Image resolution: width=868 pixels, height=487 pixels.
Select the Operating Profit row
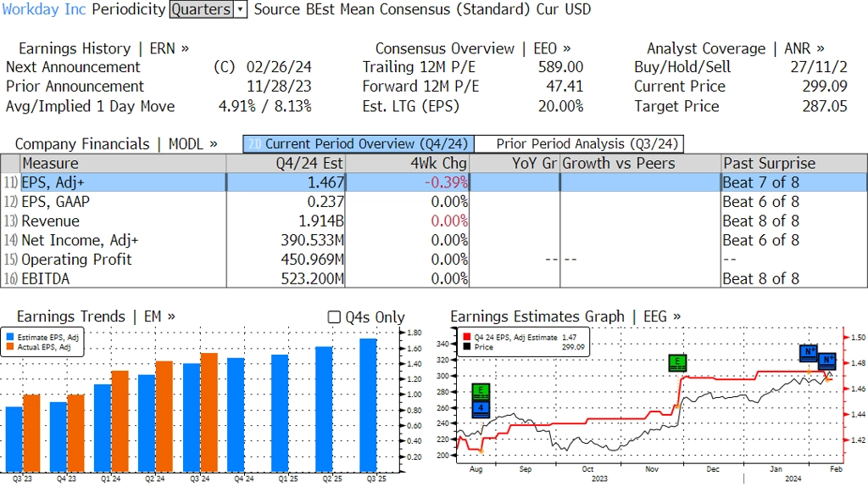[x=434, y=260]
